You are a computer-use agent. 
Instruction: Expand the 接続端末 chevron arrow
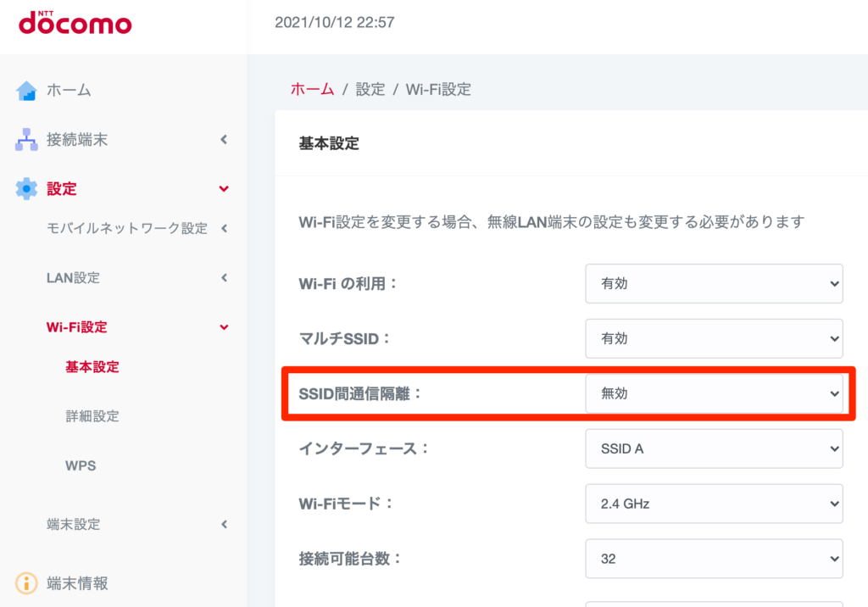224,140
